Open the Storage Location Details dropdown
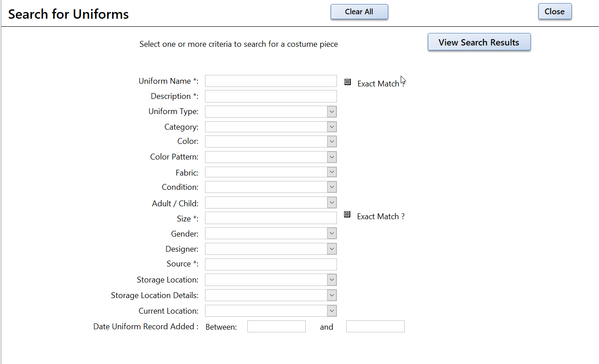 (332, 295)
